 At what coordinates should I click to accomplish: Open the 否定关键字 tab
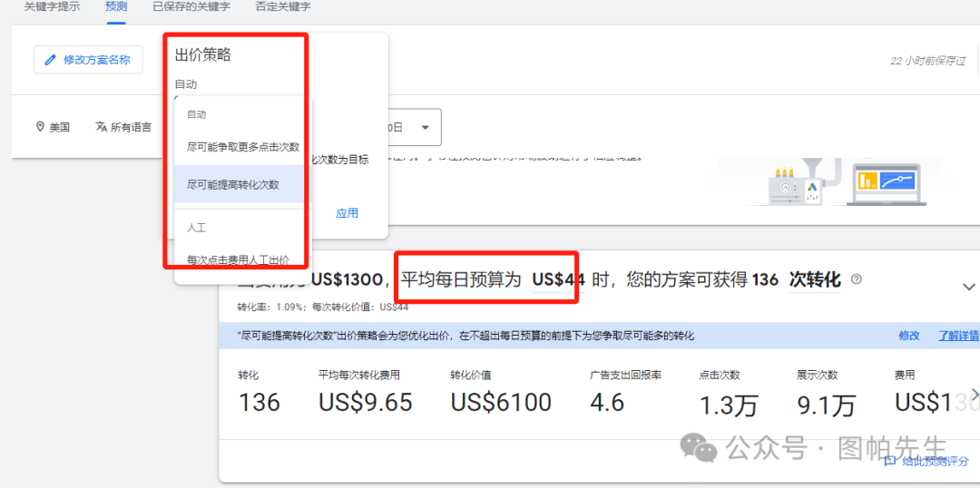click(x=282, y=7)
